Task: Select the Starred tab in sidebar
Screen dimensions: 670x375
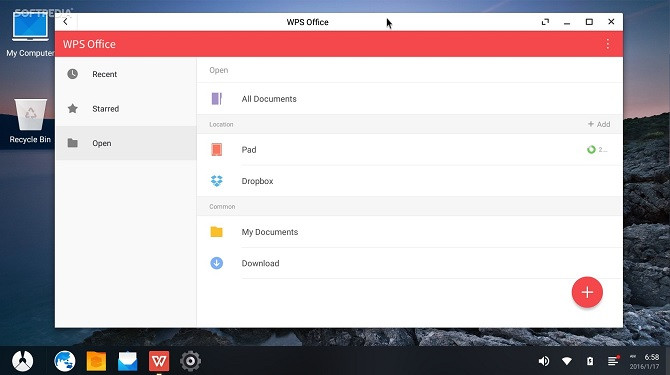Action: click(126, 108)
